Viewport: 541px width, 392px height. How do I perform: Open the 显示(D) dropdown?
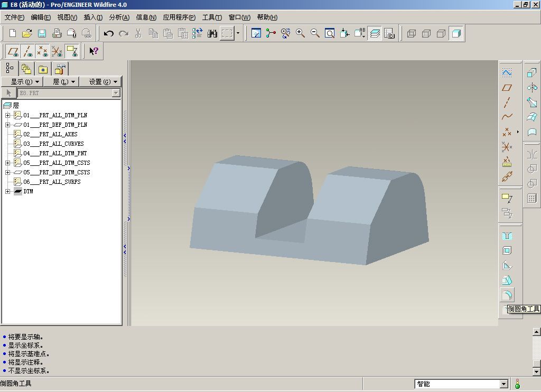pos(23,82)
